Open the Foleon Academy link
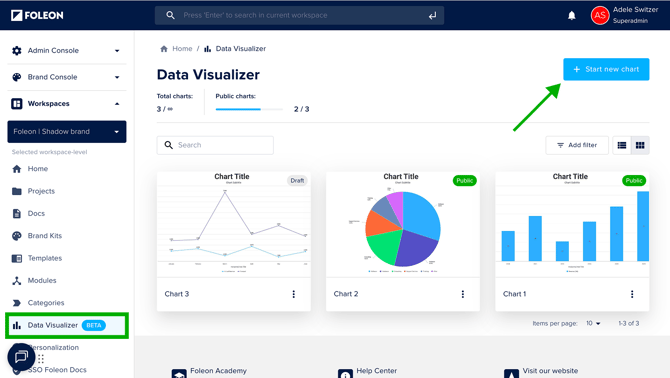 tap(218, 371)
